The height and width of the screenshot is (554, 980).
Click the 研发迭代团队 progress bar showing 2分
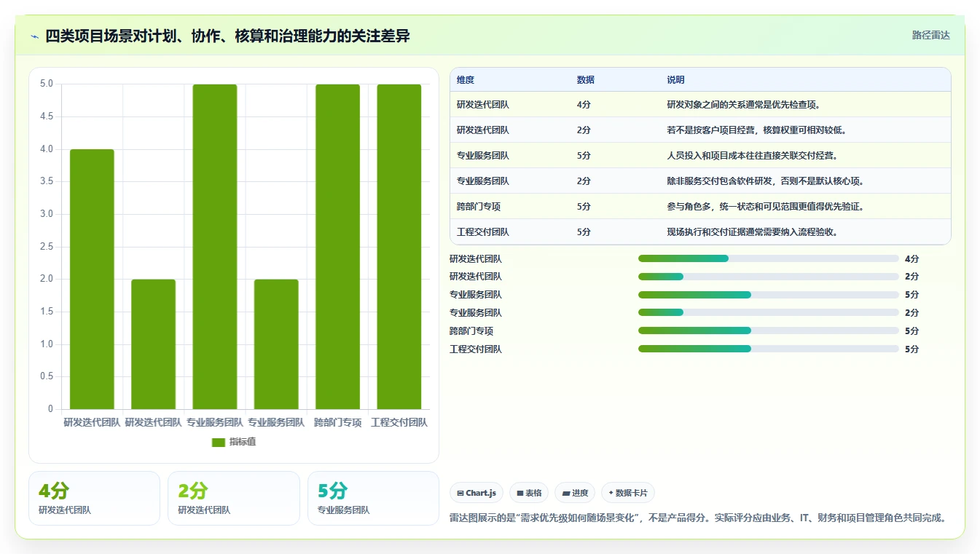769,277
